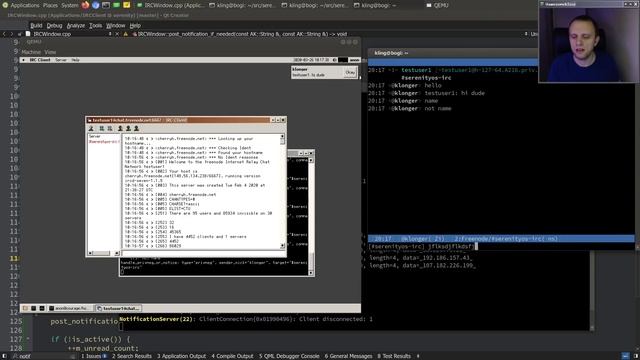Click the second toolbar icon in IRC Client
Image resolution: width=640 pixels, height=360 pixels.
[102, 129]
